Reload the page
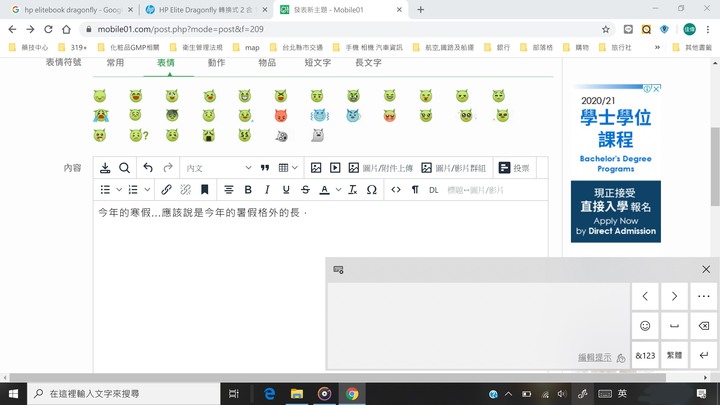Image resolution: width=720 pixels, height=405 pixels. tap(48, 29)
